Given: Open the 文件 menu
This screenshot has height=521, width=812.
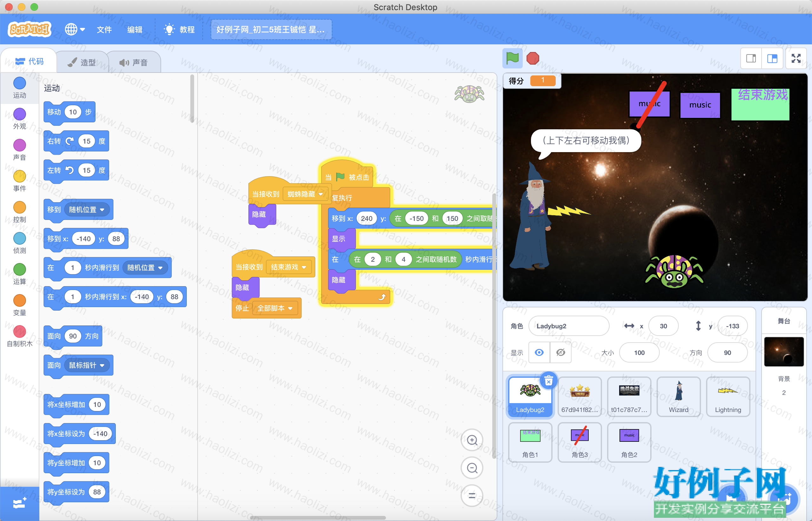Looking at the screenshot, I should (104, 30).
